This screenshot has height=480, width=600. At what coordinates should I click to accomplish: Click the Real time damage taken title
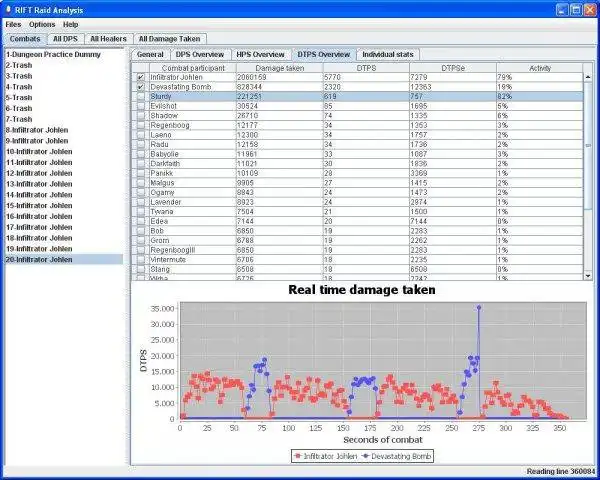click(x=362, y=290)
